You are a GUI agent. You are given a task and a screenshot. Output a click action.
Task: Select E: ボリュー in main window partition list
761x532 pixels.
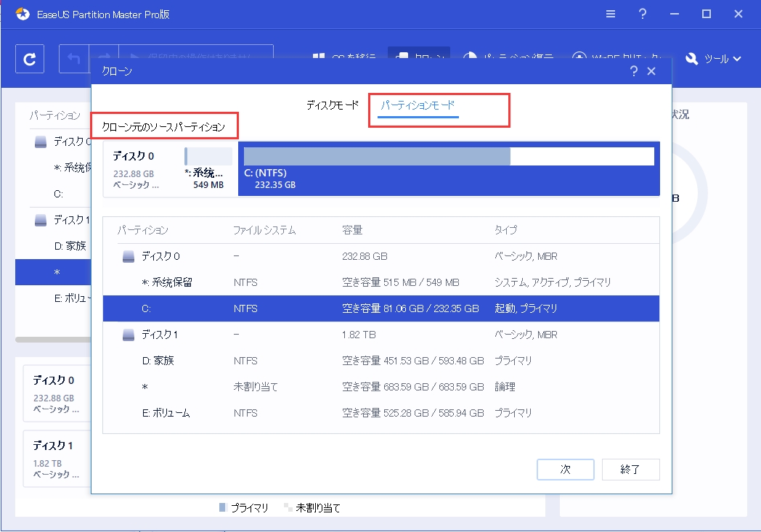(x=73, y=298)
